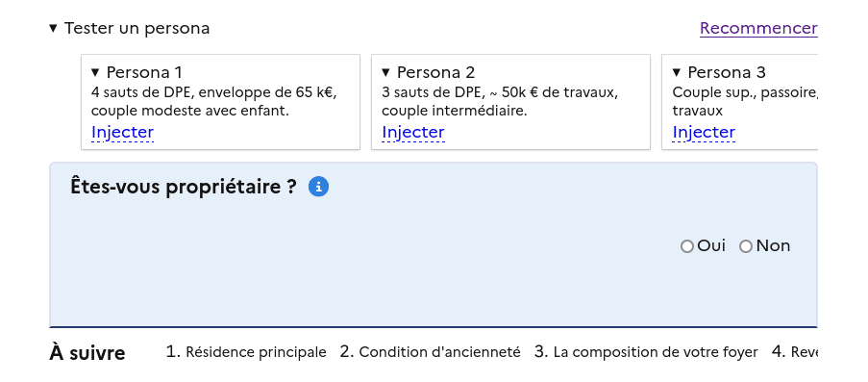Collapse the Persona 3 disclosure triangle

[x=677, y=72]
